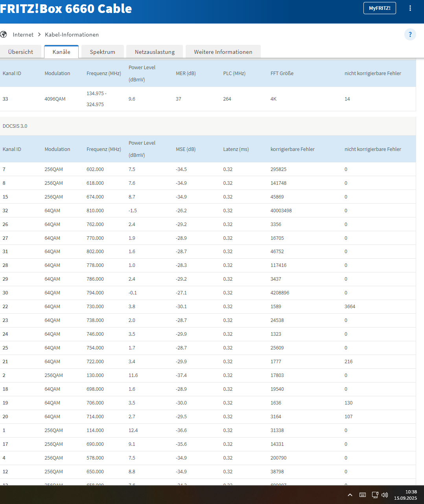Click the FFT Größe column header

pos(282,74)
